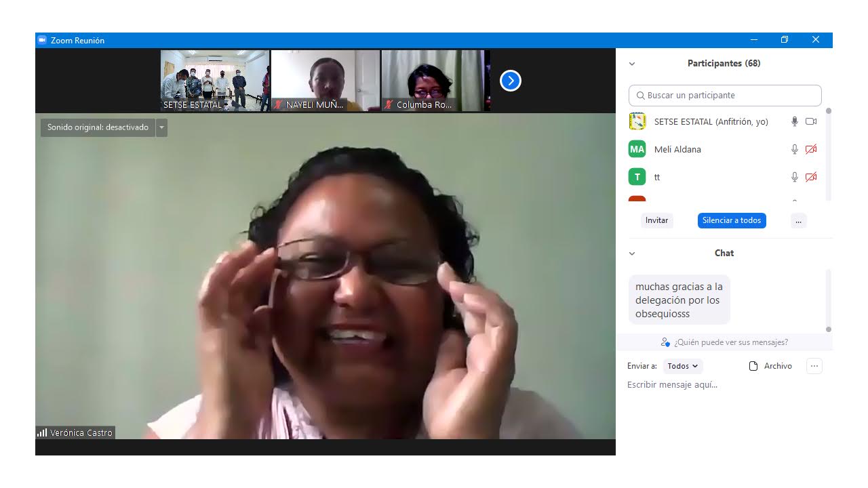868x488 pixels.
Task: Focus the Buscar un participante search field
Action: coord(725,96)
